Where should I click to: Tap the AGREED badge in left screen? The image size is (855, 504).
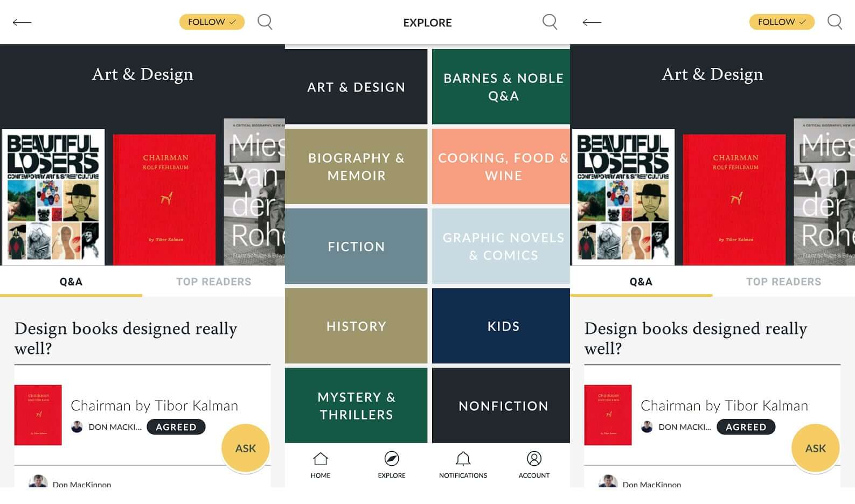(x=176, y=427)
